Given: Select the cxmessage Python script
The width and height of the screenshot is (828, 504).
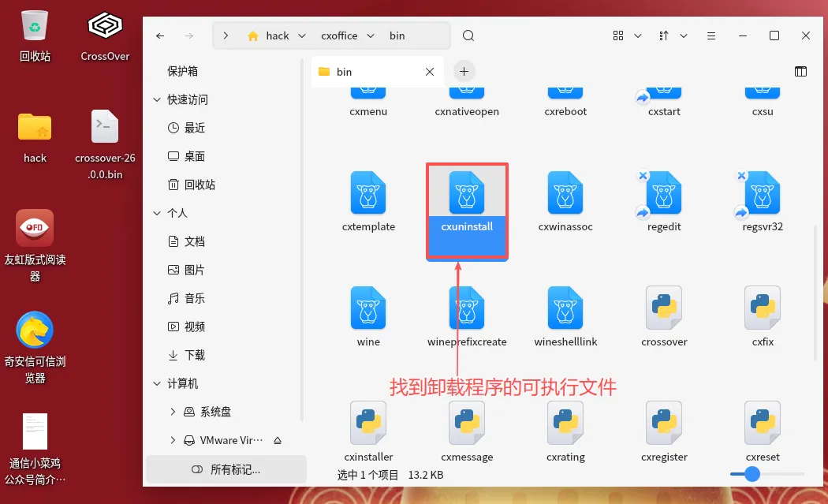Looking at the screenshot, I should 467,423.
